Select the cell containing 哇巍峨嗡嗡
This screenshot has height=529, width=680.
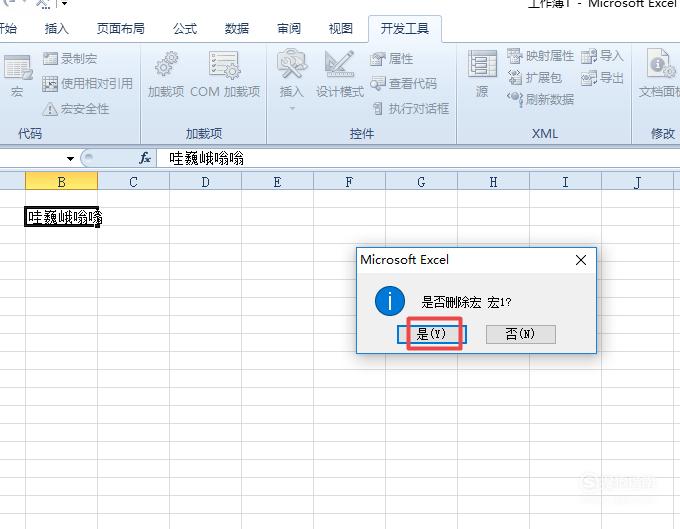point(62,216)
